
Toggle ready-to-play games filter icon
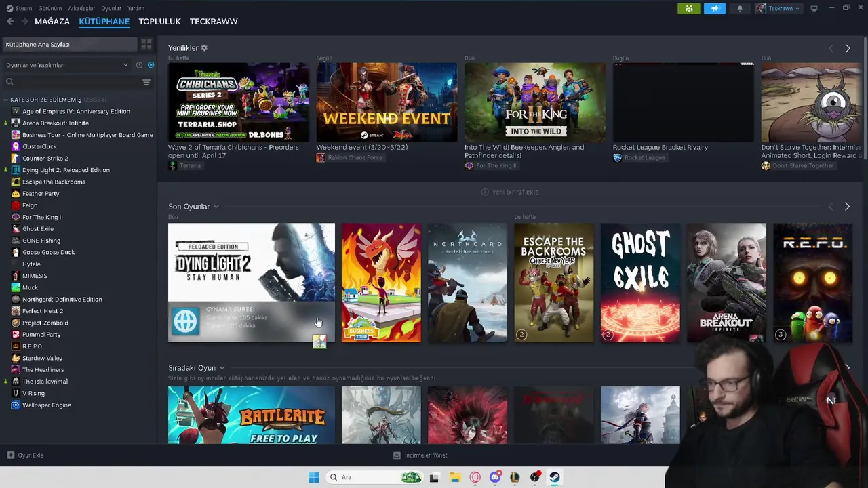click(x=151, y=65)
